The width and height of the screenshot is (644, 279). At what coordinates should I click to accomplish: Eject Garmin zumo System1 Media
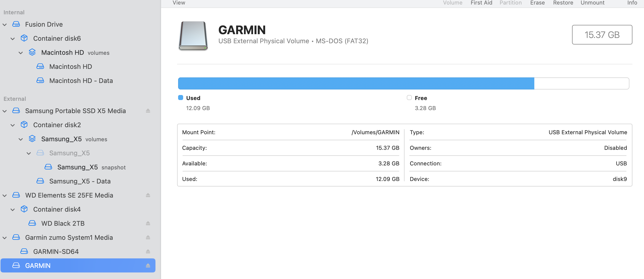(148, 237)
